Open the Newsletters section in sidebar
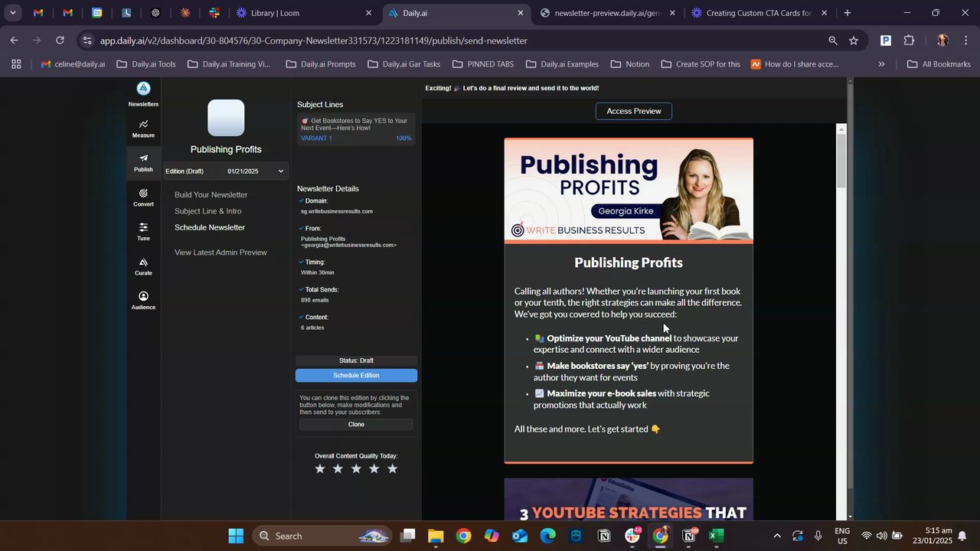Image resolution: width=980 pixels, height=551 pixels. 143,94
